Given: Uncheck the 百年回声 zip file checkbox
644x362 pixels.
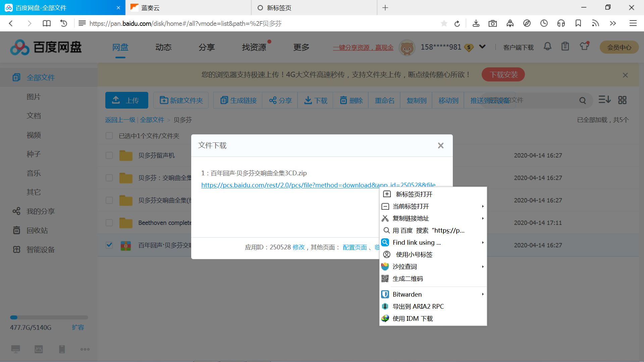Looking at the screenshot, I should pyautogui.click(x=109, y=245).
